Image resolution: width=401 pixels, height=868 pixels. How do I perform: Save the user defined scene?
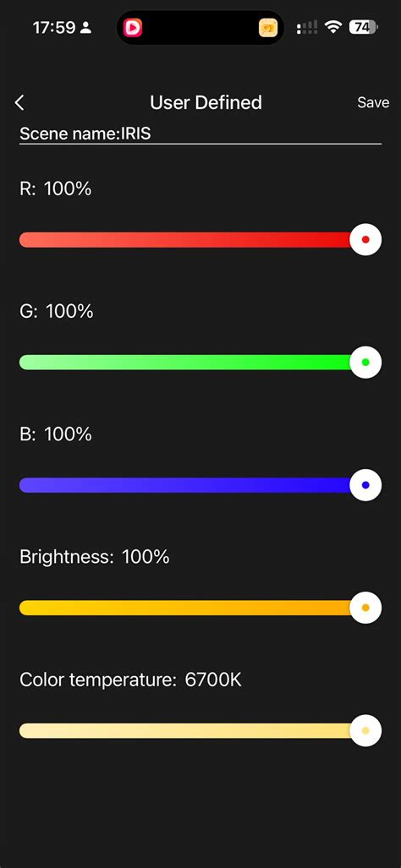[373, 102]
